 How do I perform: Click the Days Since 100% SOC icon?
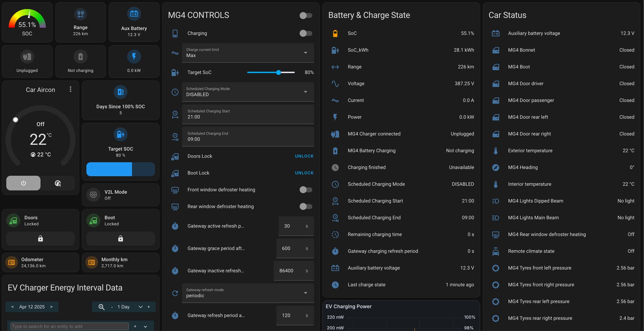pyautogui.click(x=120, y=92)
